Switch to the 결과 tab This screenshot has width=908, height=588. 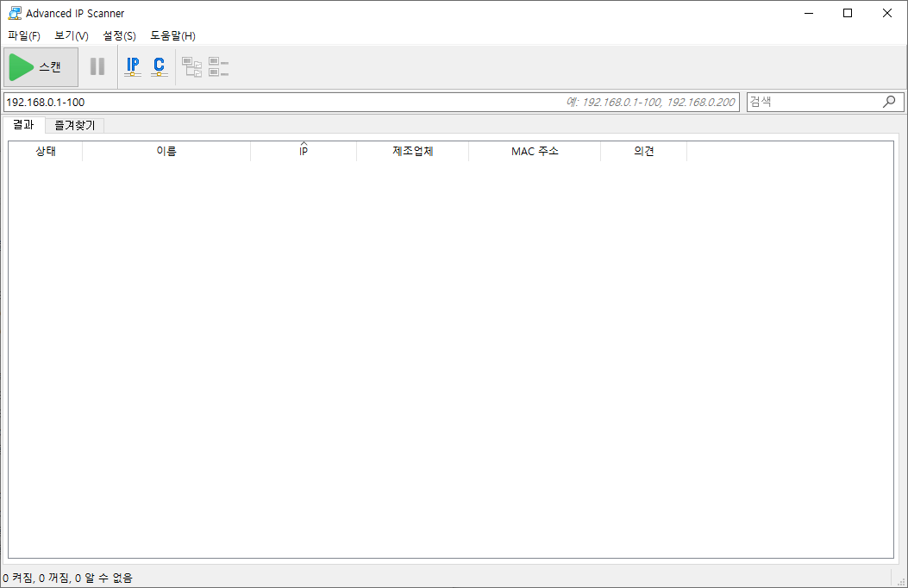click(x=24, y=124)
